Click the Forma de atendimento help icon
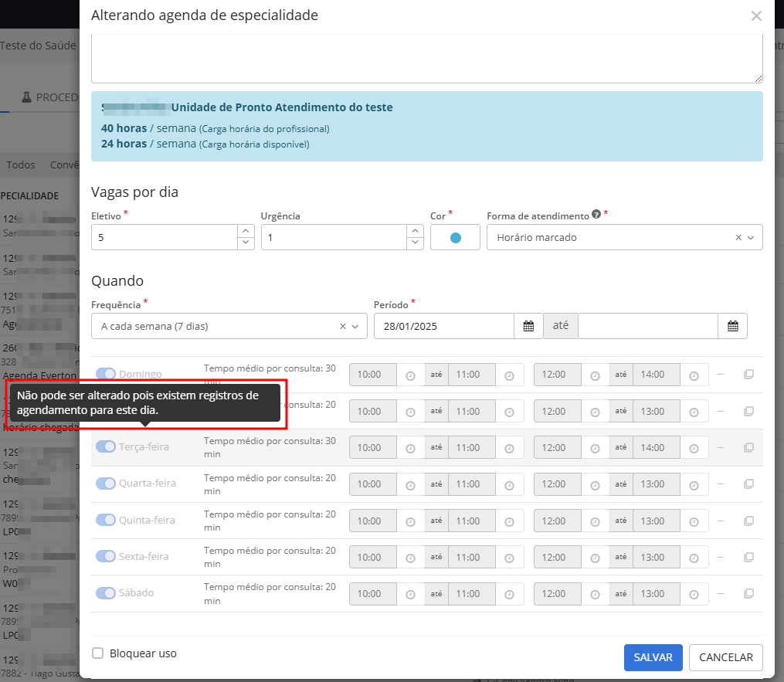Viewport: 784px width, 682px height. click(596, 214)
